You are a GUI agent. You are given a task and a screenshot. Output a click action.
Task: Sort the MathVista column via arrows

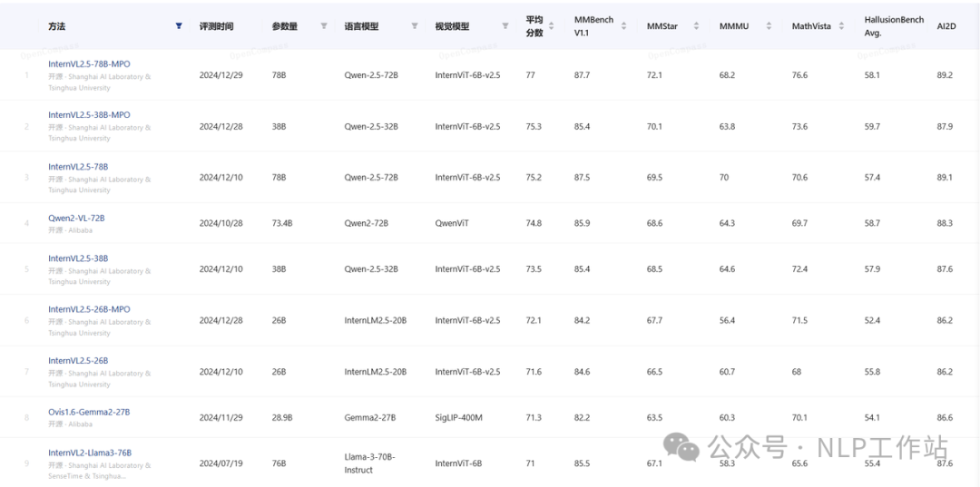841,26
